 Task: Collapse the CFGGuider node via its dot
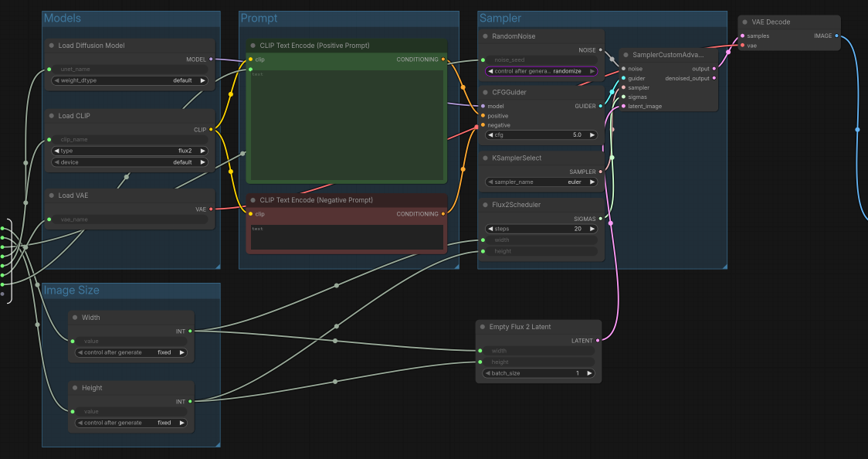click(x=486, y=93)
